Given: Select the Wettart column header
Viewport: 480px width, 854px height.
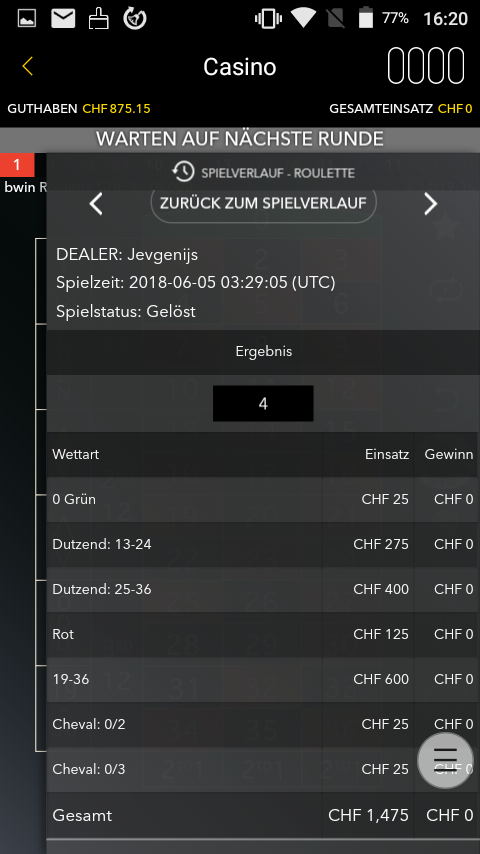Looking at the screenshot, I should (76, 454).
